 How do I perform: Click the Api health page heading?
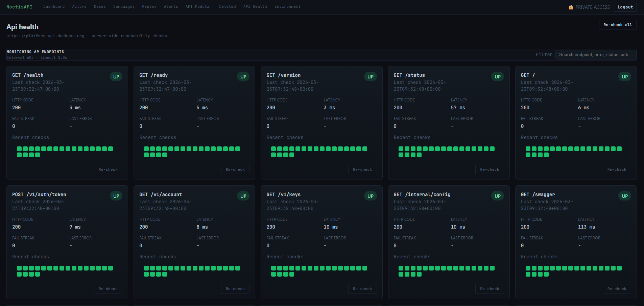click(22, 27)
